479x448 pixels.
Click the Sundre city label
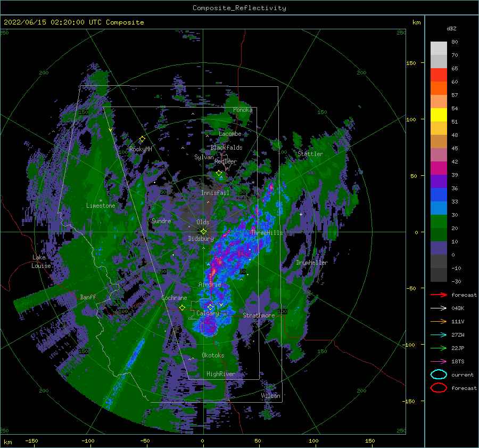tap(161, 221)
